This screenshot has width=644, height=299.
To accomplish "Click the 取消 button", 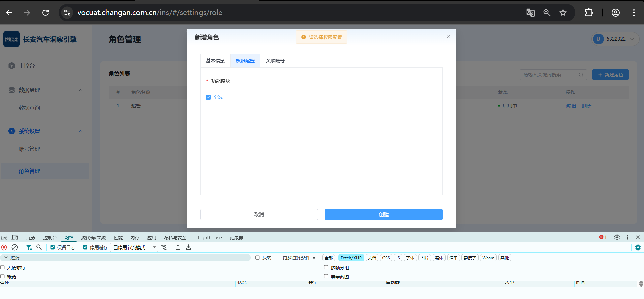I will pos(259,214).
